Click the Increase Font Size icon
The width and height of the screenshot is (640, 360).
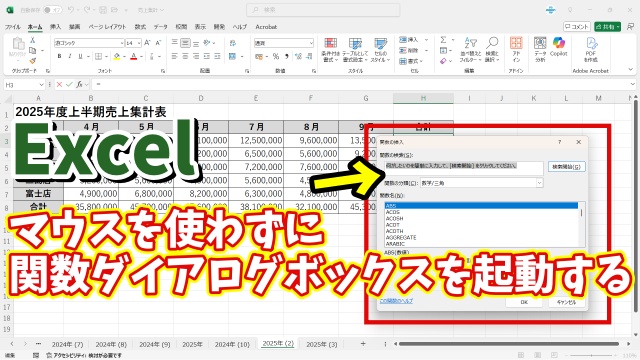[147, 42]
